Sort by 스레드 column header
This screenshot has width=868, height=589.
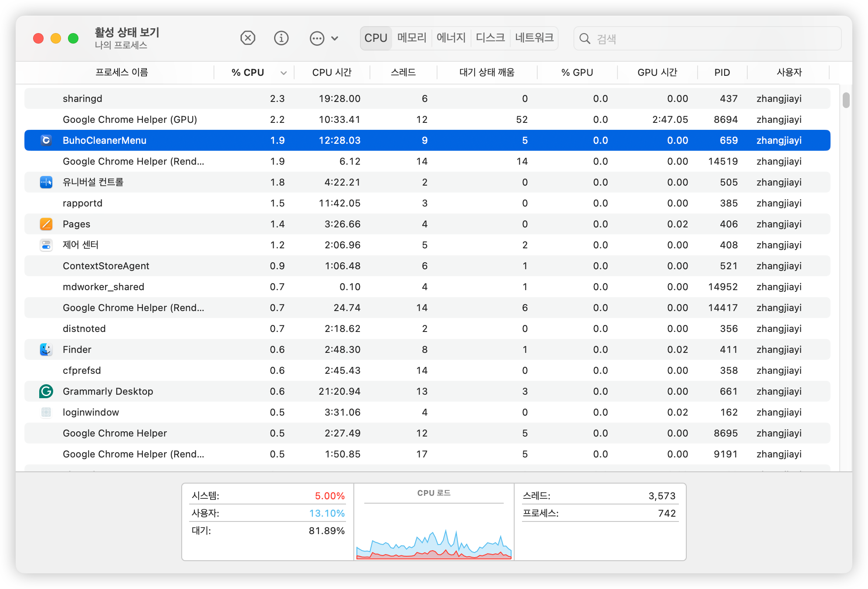tap(403, 72)
